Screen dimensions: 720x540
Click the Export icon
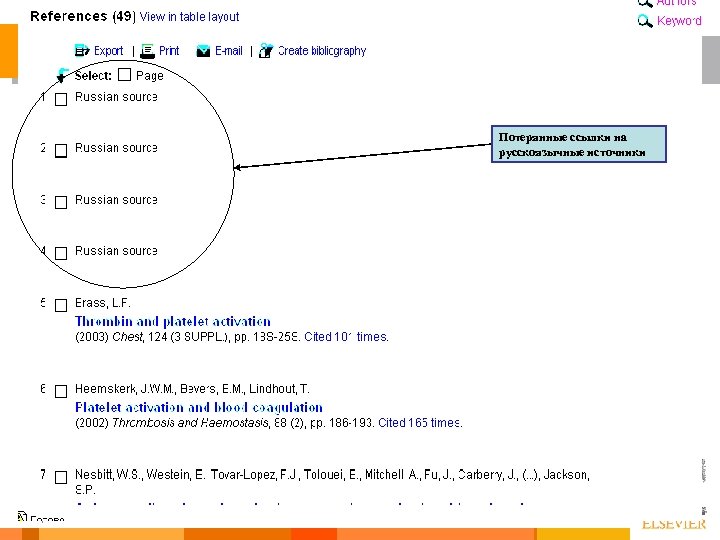click(82, 51)
